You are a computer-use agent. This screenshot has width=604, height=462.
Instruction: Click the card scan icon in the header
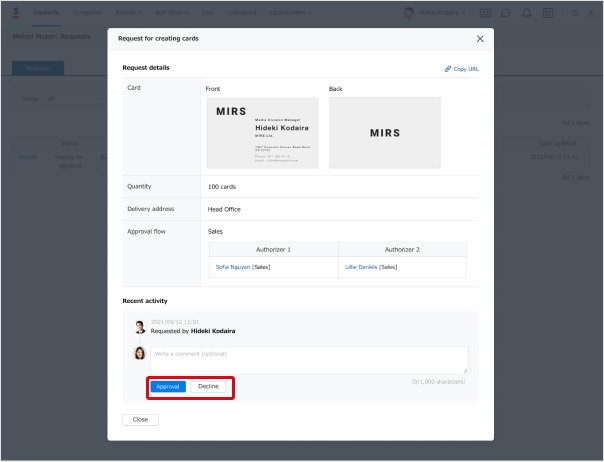486,13
